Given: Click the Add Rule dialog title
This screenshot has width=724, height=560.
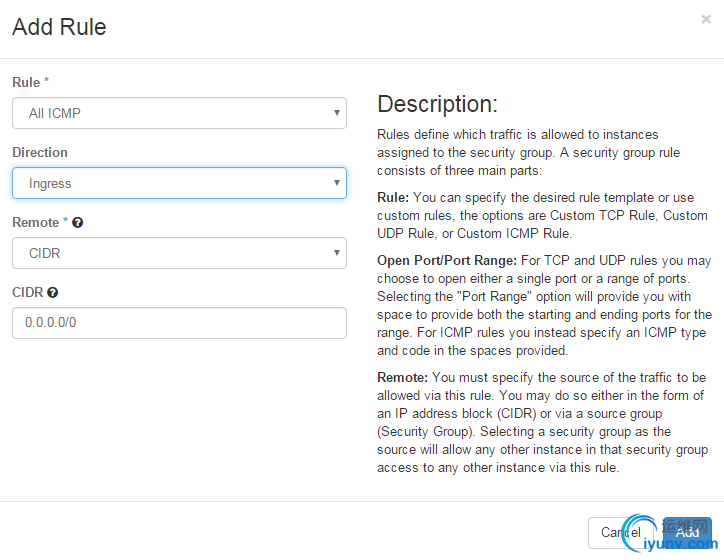Looking at the screenshot, I should coord(59,27).
